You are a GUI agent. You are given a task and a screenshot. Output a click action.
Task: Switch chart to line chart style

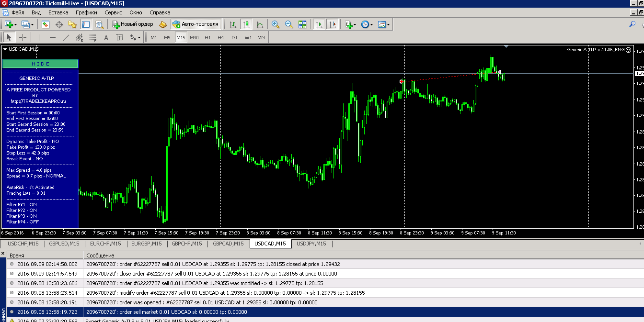coord(260,24)
